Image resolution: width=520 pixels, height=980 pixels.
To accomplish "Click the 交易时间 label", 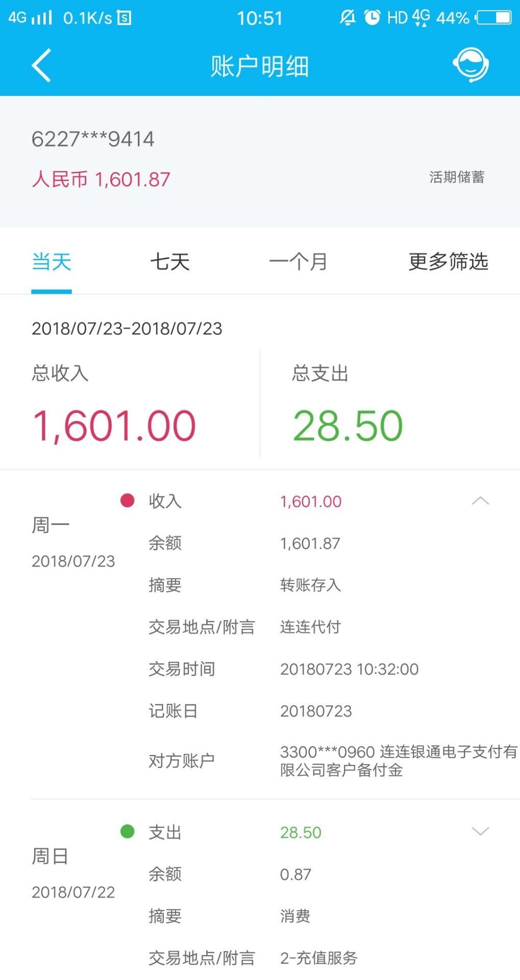I will (x=182, y=669).
